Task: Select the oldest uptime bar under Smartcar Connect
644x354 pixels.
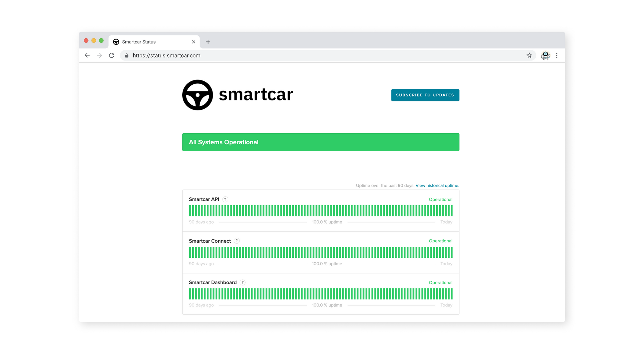Action: [190, 252]
